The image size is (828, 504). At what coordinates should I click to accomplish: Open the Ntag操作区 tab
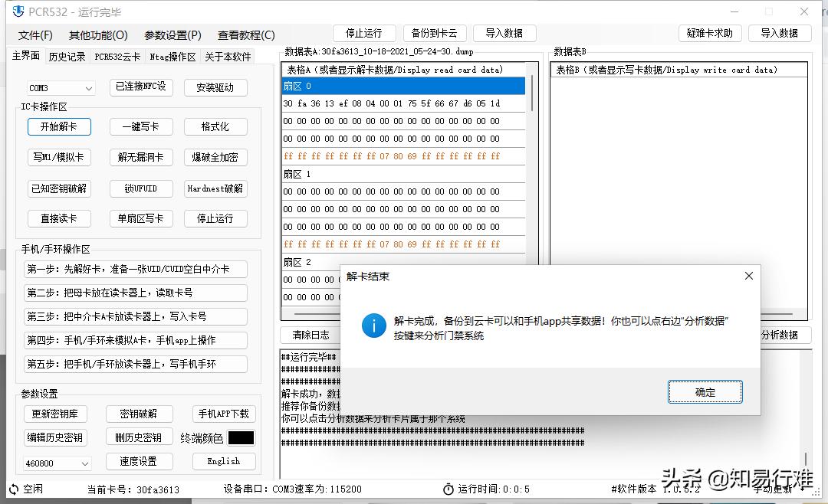pos(172,55)
